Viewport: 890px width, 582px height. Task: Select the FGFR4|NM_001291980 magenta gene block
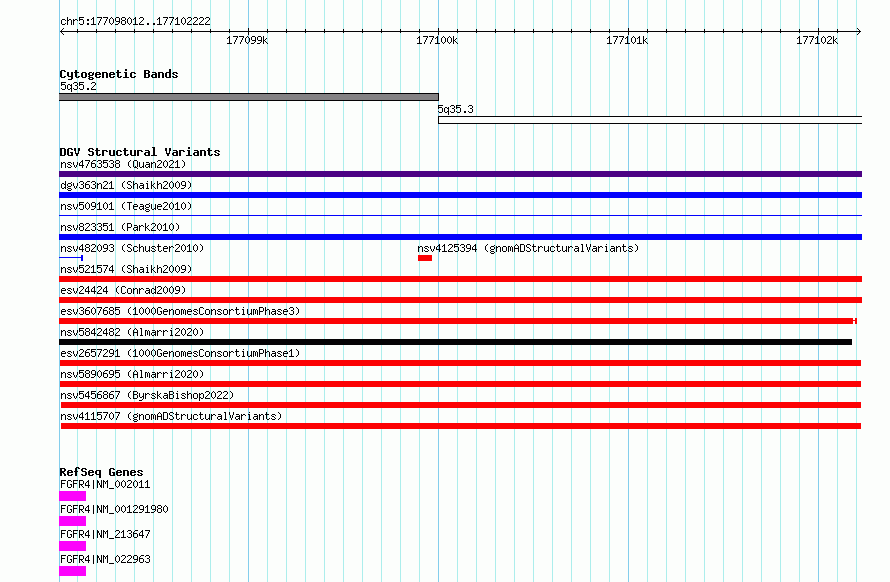[x=73, y=521]
